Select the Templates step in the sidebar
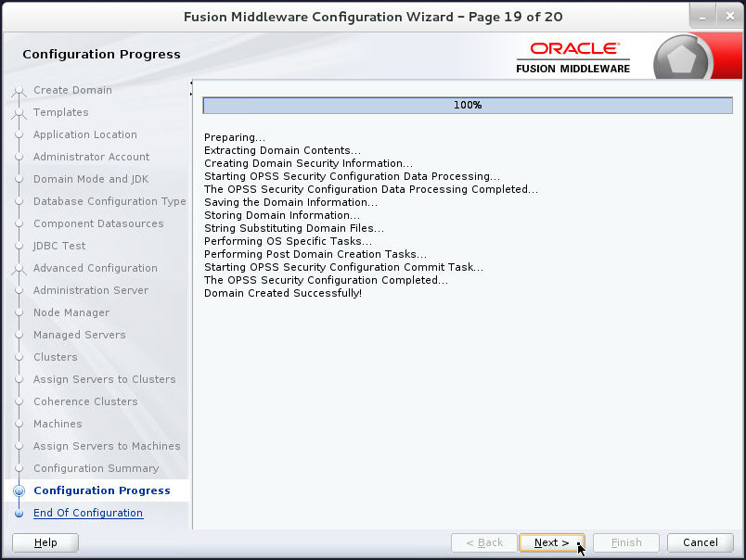The image size is (746, 560). pos(60,112)
